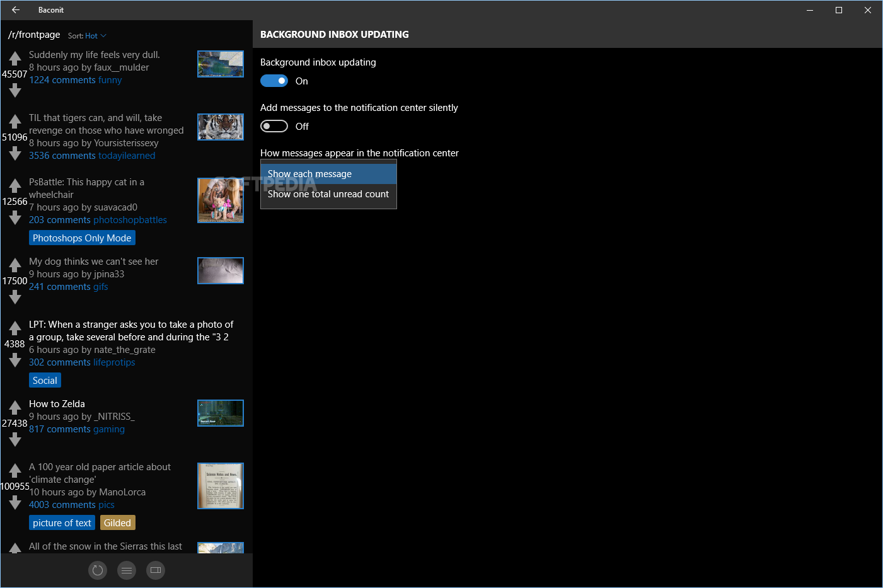Viewport: 883px width, 588px height.
Task: Downvote the 'Suddenly my life feels very dull' post
Action: tap(15, 91)
